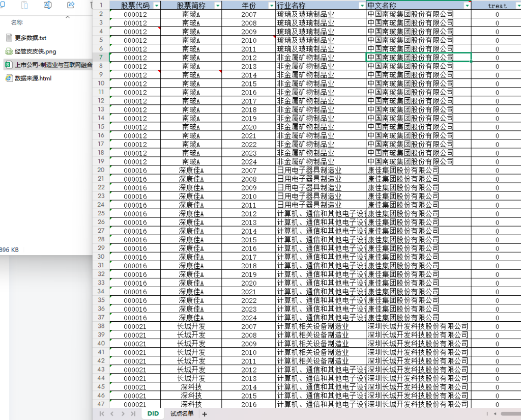Viewport: 521px width, 420px height.
Task: Click the browser icon for 数据来源.html
Action: (9, 78)
